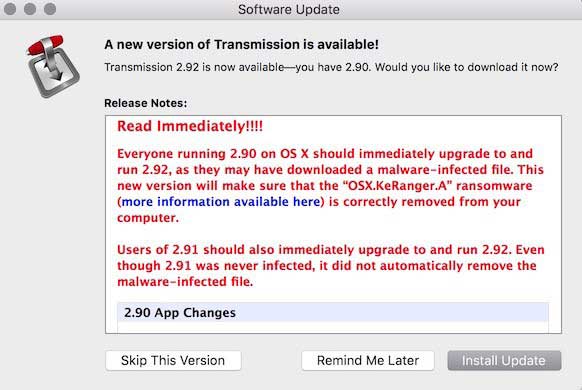Image resolution: width=582 pixels, height=390 pixels.
Task: Click the Transmission 2.92 availability message text
Action: 331,67
